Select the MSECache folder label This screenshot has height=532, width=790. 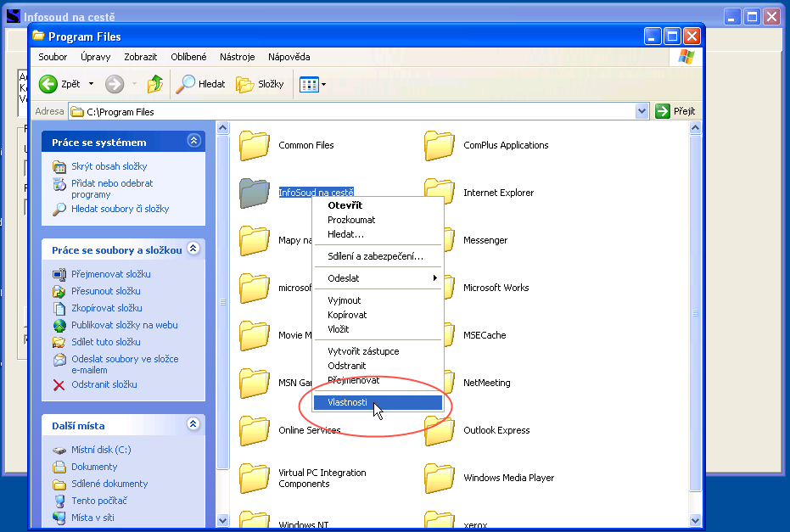click(485, 335)
